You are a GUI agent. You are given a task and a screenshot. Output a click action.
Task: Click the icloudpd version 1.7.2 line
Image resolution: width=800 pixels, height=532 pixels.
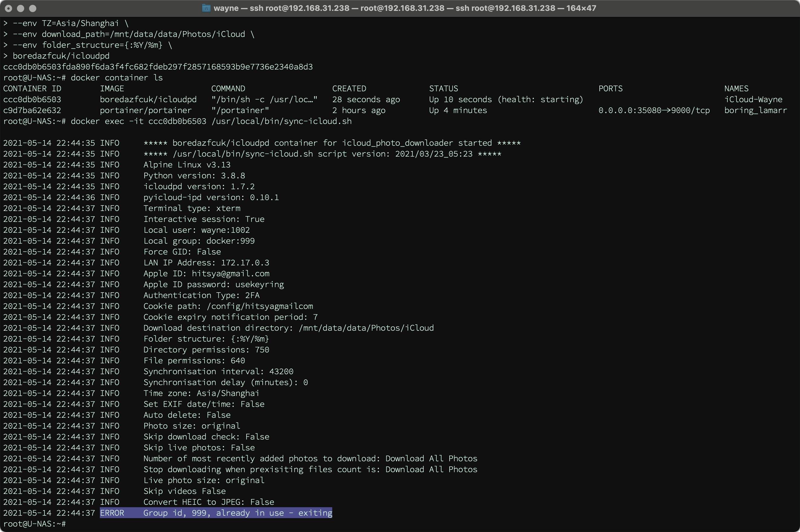pyautogui.click(x=199, y=186)
